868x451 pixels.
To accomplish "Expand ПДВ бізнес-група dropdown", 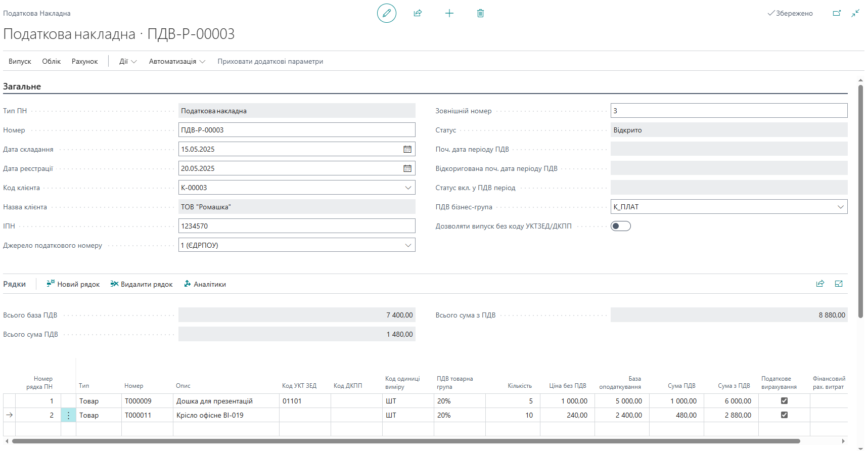I will pyautogui.click(x=840, y=207).
